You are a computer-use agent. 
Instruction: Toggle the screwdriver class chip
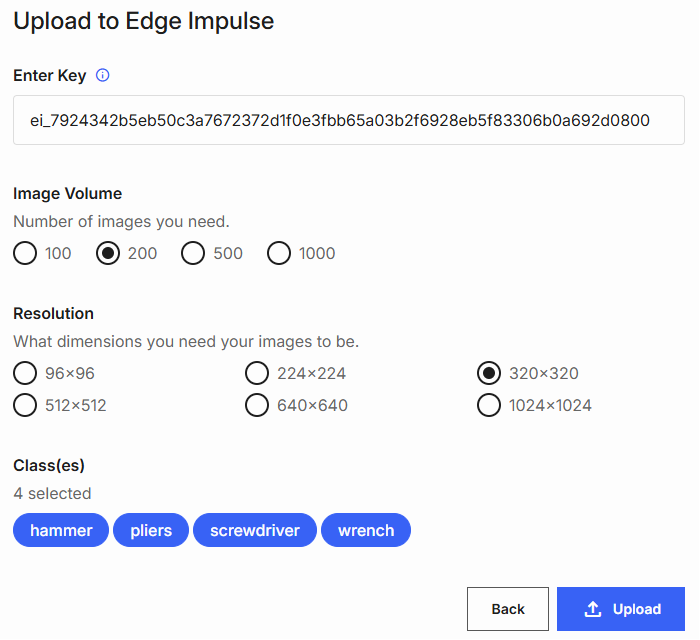pos(255,530)
